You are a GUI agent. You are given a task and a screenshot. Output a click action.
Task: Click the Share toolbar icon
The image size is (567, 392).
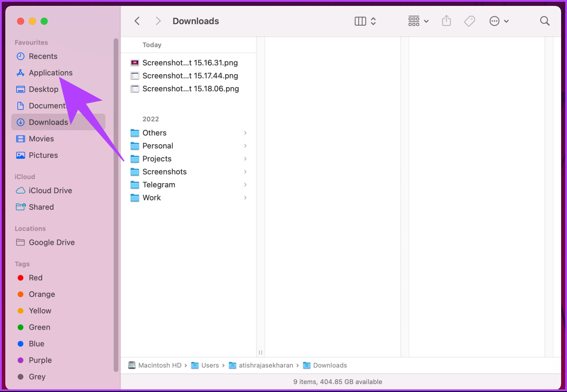(x=446, y=21)
